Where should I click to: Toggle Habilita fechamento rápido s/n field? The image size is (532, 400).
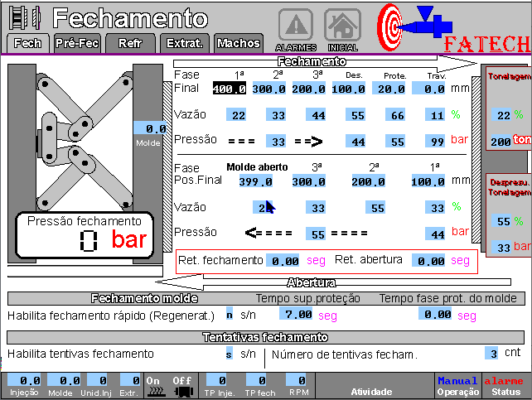pos(230,315)
